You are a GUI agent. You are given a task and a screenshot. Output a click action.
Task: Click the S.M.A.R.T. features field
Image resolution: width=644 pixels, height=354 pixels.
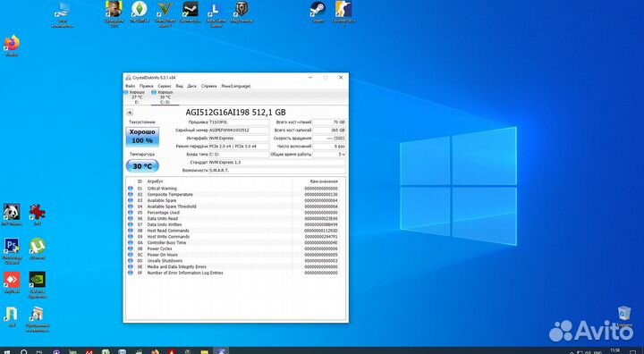tap(276, 170)
